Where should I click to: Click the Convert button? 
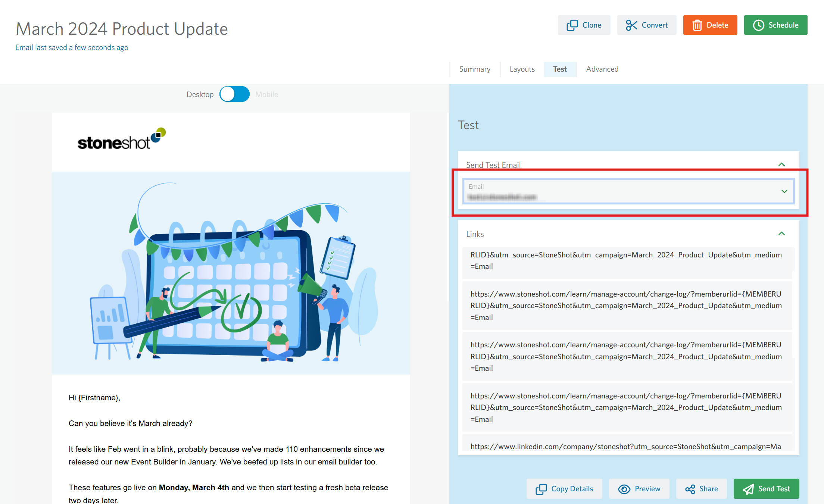coord(646,25)
